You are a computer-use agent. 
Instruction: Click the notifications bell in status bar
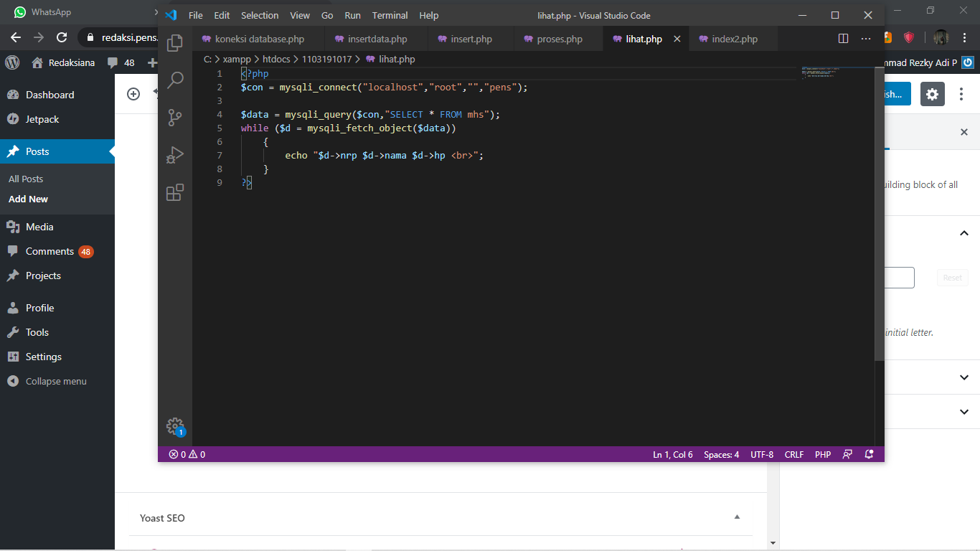tap(869, 454)
